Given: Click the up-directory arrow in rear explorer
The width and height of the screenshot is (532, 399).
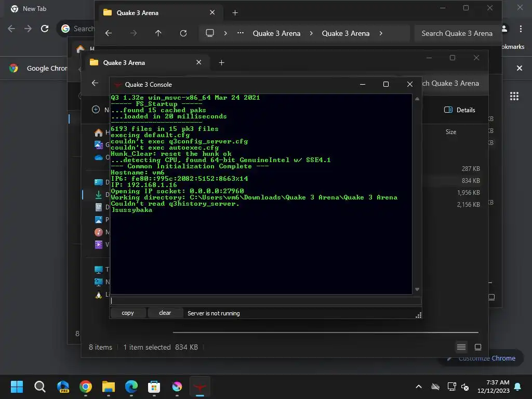Looking at the screenshot, I should [158, 33].
